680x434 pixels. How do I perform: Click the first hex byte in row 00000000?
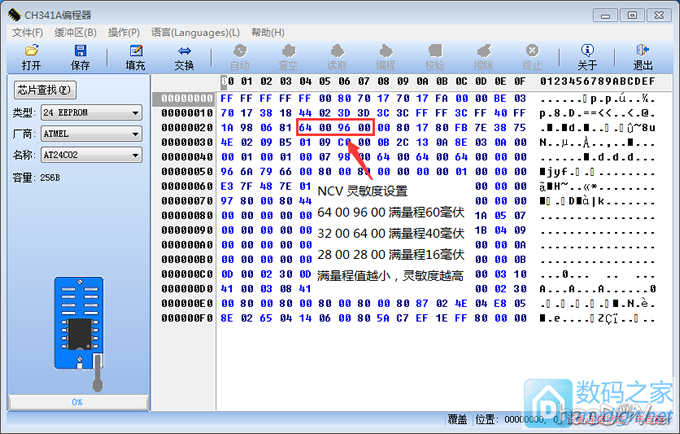pos(225,99)
